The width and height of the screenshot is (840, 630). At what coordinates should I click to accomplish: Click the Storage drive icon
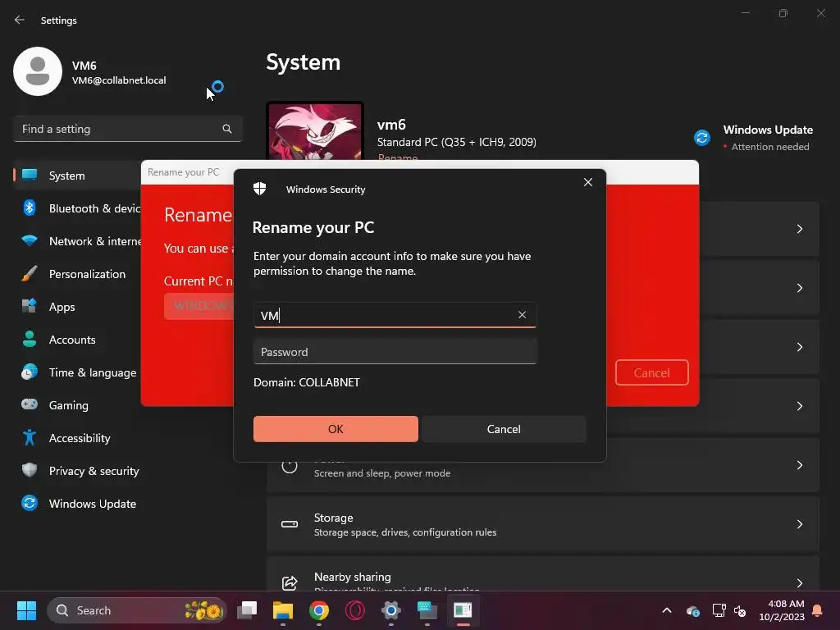click(x=290, y=524)
